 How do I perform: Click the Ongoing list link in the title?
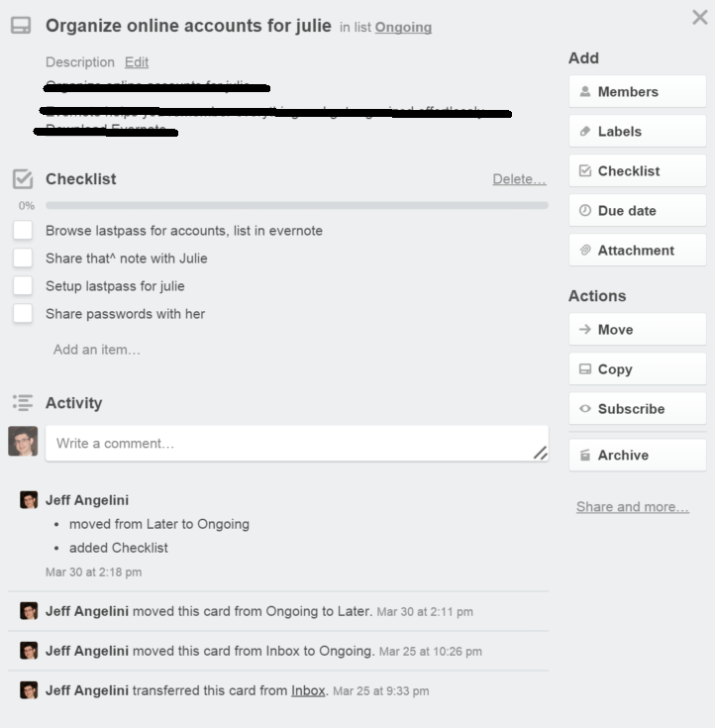403,28
